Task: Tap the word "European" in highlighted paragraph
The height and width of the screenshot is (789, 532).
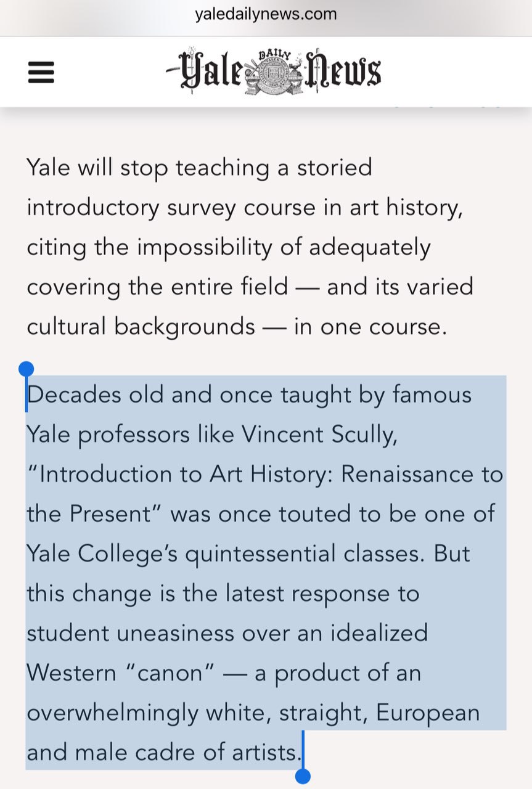Action: click(x=428, y=713)
